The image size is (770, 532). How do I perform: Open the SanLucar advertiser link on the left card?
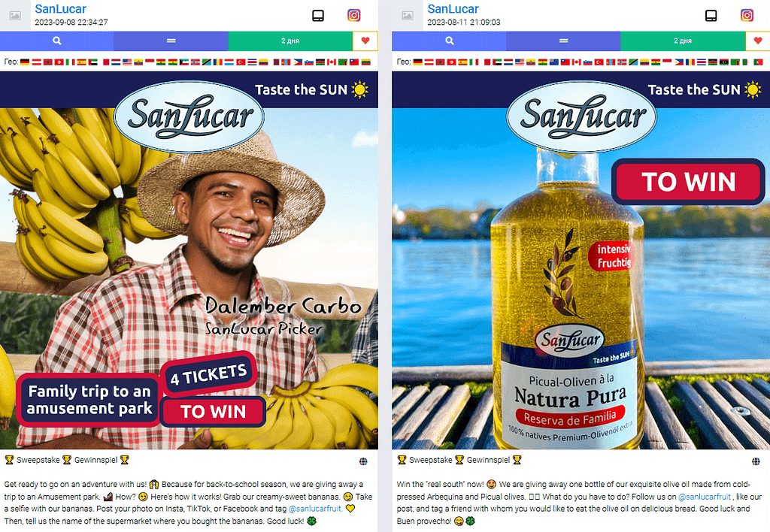[x=60, y=9]
